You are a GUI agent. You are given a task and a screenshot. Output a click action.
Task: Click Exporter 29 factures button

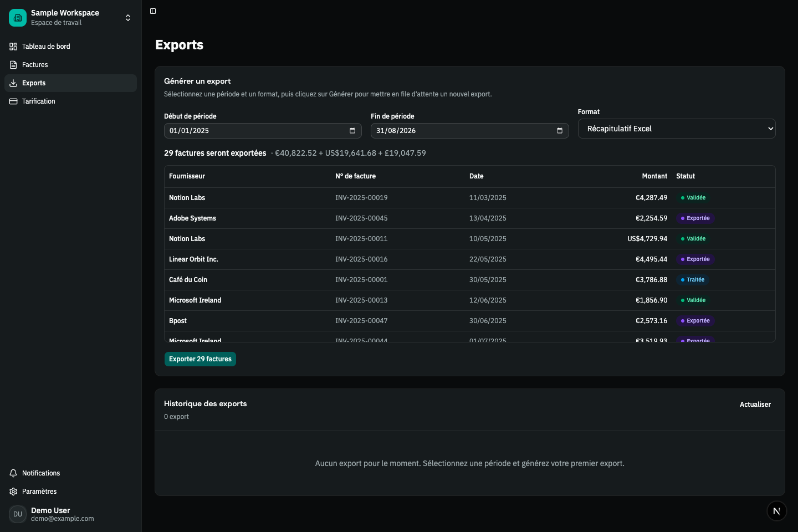point(200,359)
